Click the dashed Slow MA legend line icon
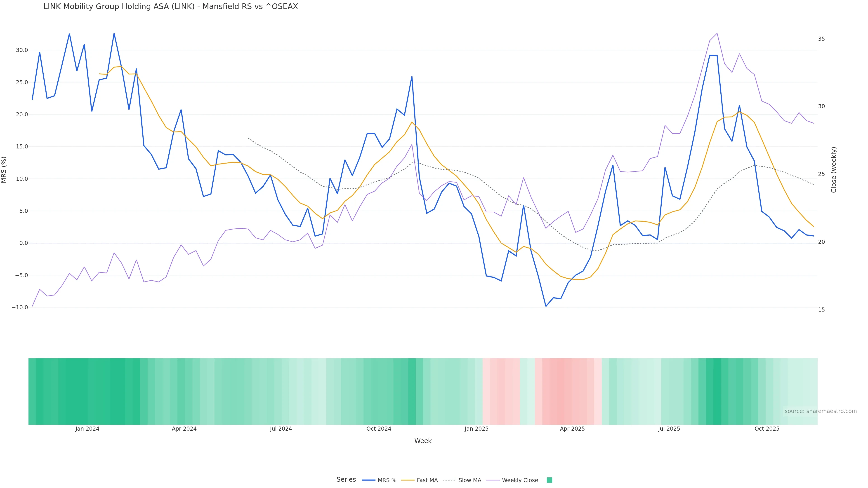 pos(449,480)
